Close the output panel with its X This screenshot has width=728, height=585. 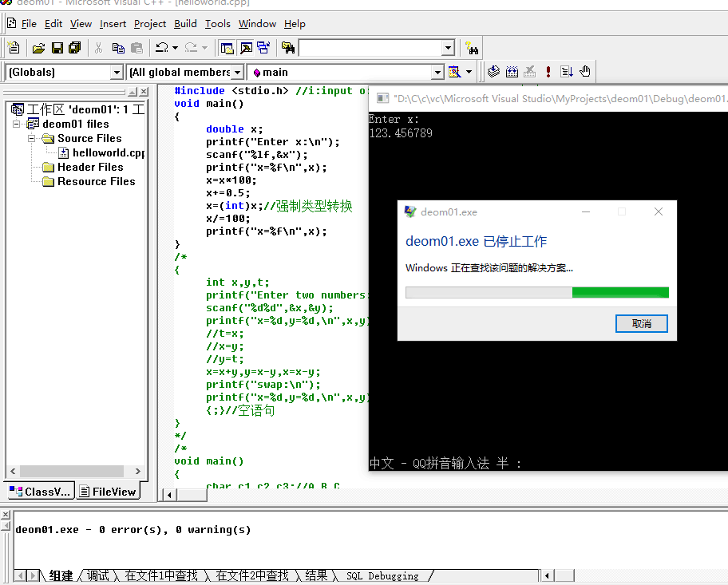[x=5, y=515]
